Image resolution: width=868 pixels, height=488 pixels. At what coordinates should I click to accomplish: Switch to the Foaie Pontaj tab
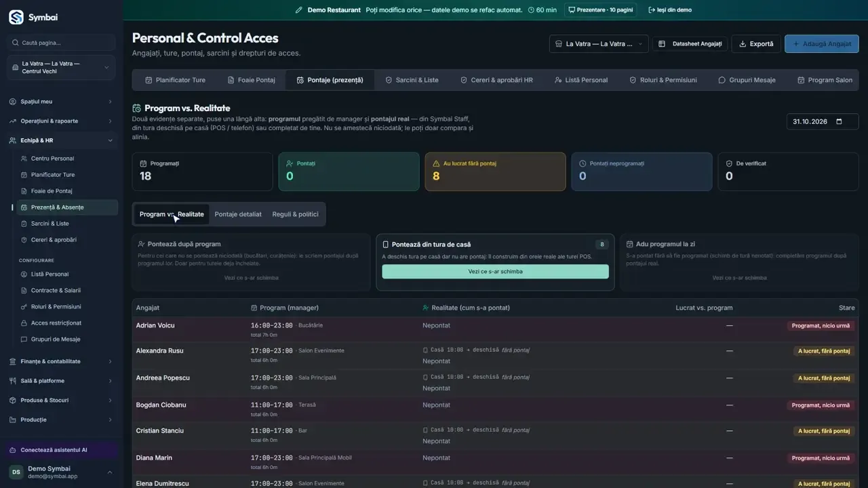pos(251,80)
